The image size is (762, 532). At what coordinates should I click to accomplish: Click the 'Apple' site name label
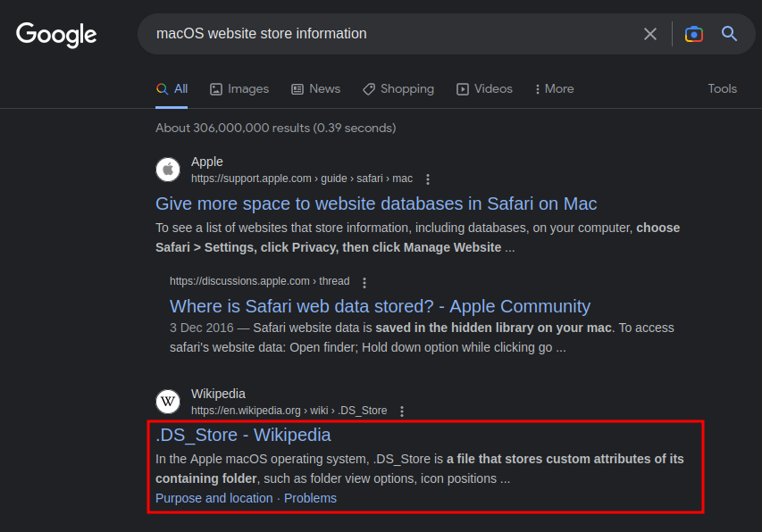coord(207,162)
